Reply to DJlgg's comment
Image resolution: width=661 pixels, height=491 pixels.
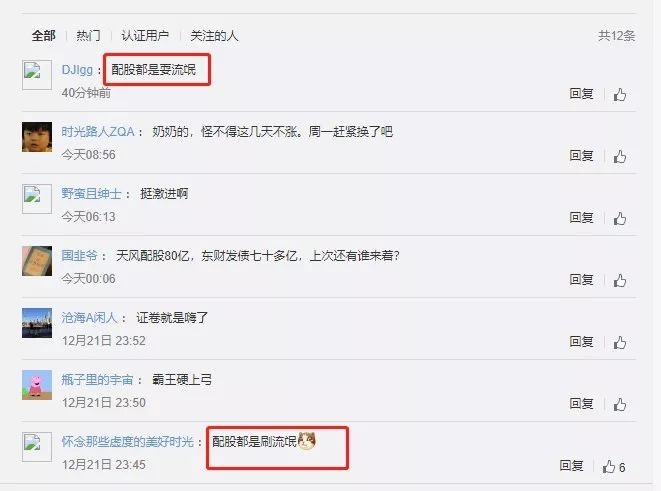[x=581, y=94]
